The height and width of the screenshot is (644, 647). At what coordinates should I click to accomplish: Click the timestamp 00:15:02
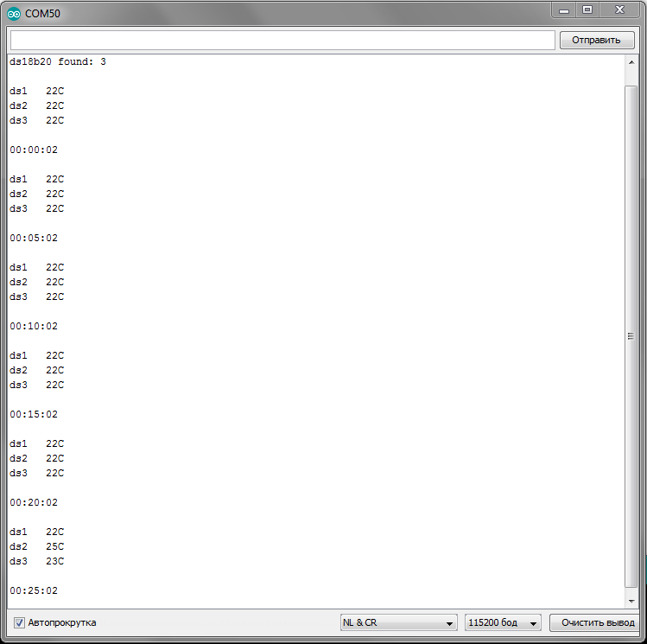tap(34, 414)
